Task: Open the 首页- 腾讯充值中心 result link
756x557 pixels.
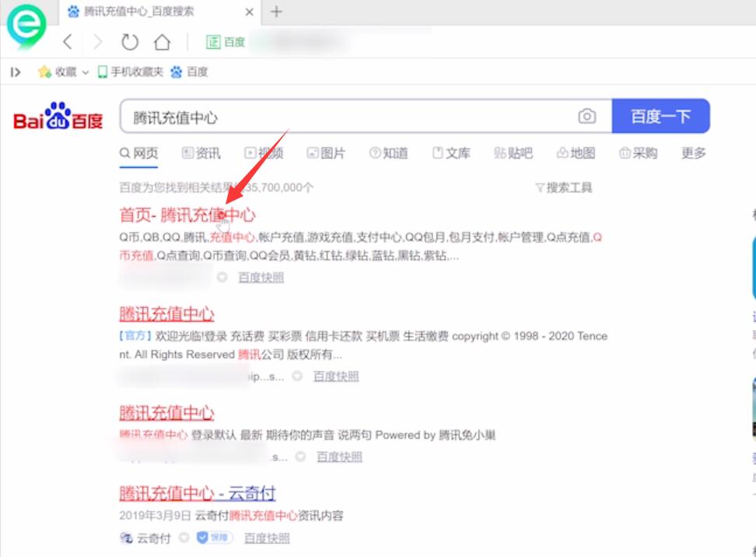Action: [x=187, y=215]
